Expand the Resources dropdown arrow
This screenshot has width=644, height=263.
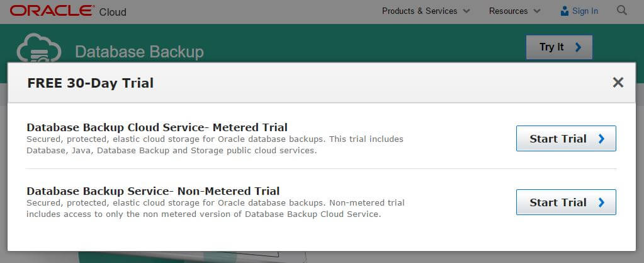pos(537,11)
